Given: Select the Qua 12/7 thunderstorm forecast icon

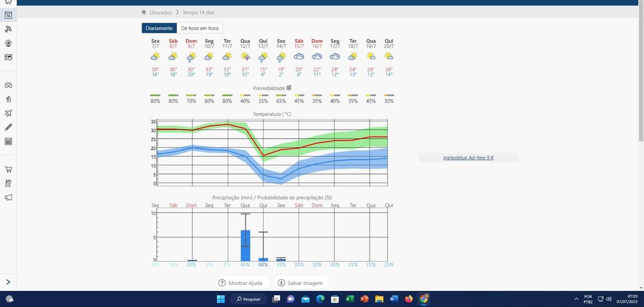Looking at the screenshot, I should (x=245, y=57).
